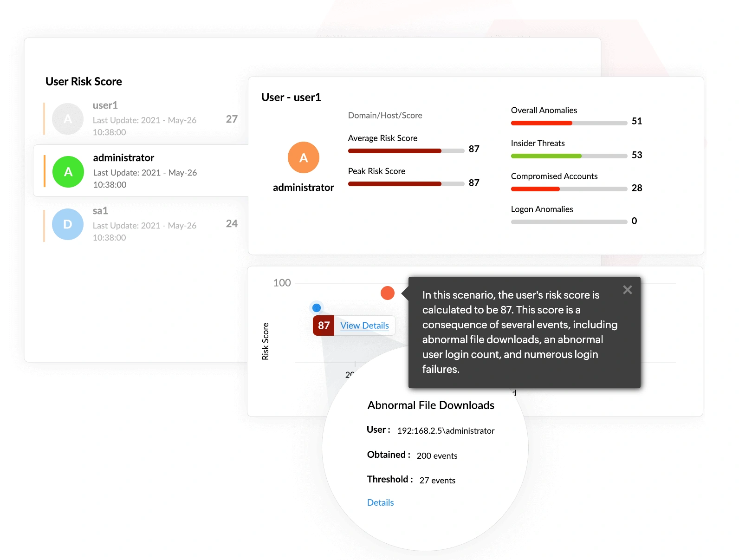This screenshot has height=560, width=739.
Task: Click the Logon Anomalies value 0
Action: point(634,221)
